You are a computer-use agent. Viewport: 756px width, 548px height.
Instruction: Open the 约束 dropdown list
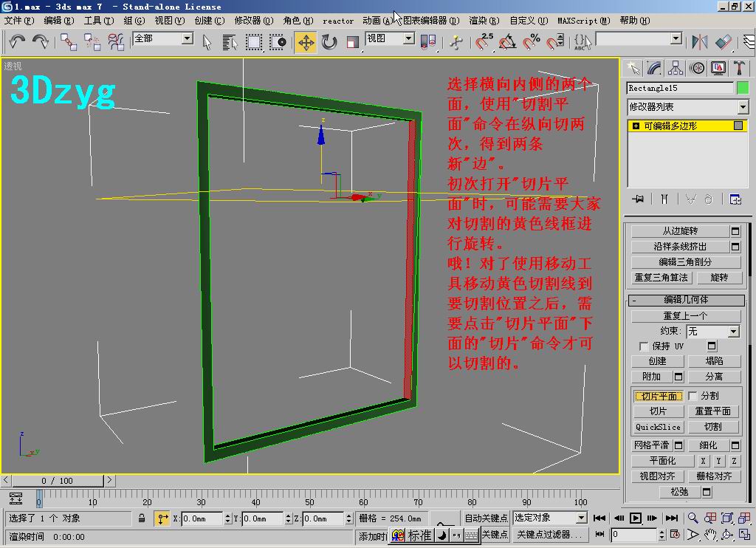click(x=712, y=332)
